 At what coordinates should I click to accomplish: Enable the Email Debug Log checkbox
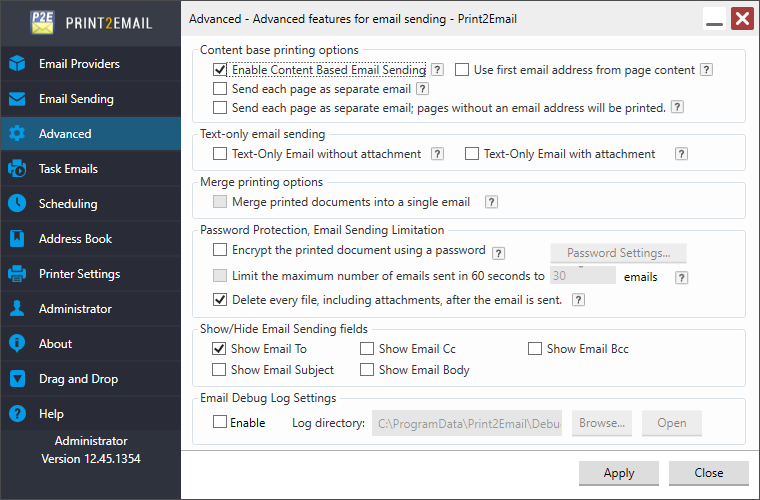coord(220,423)
